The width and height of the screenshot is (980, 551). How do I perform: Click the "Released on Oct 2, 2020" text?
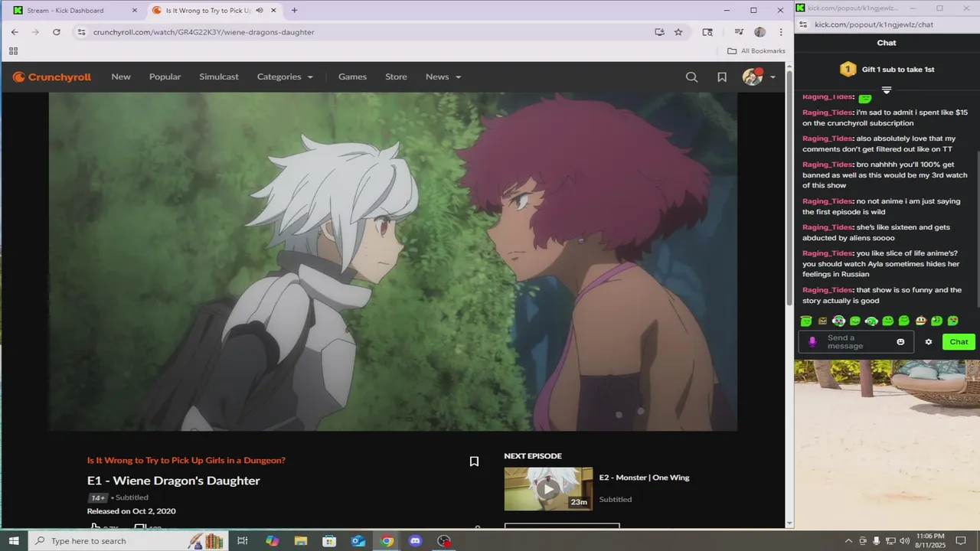(132, 511)
